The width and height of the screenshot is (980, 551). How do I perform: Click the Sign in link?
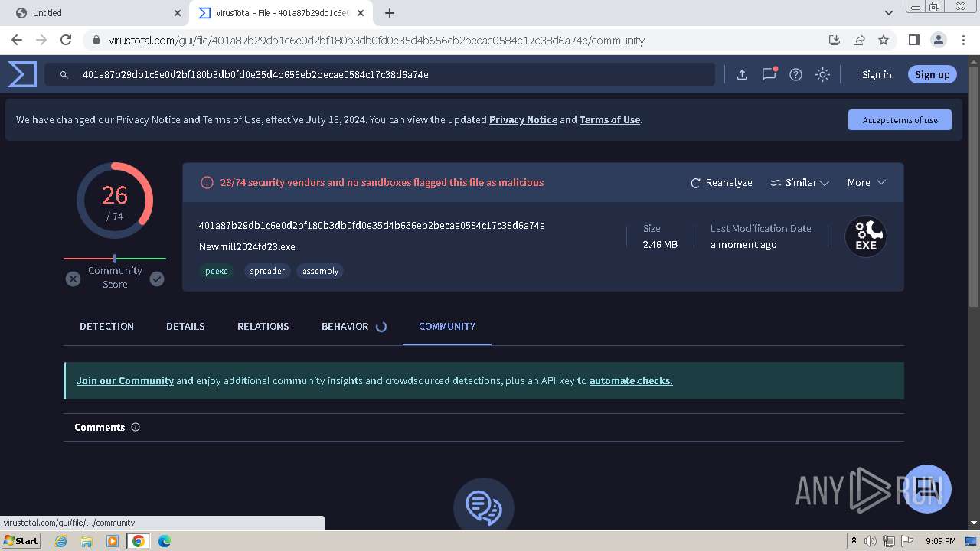point(877,74)
